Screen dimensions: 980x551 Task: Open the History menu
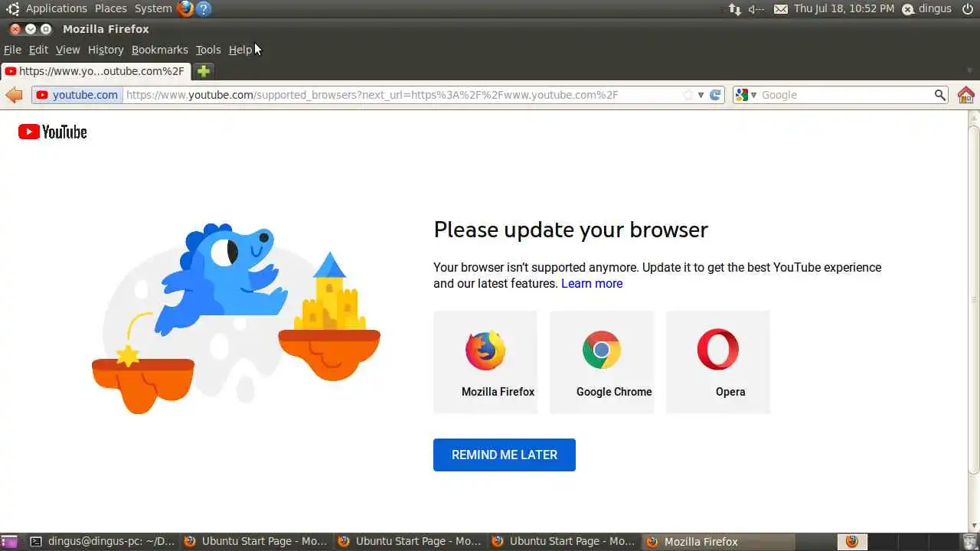106,50
